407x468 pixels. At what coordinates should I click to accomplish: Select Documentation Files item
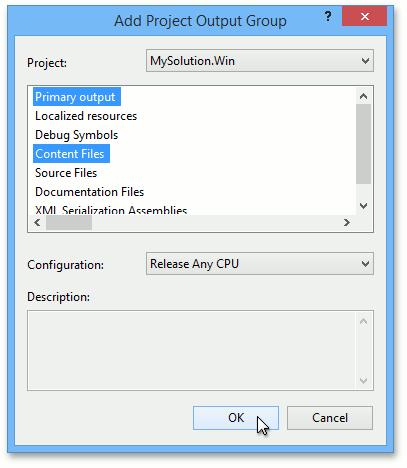point(89,192)
